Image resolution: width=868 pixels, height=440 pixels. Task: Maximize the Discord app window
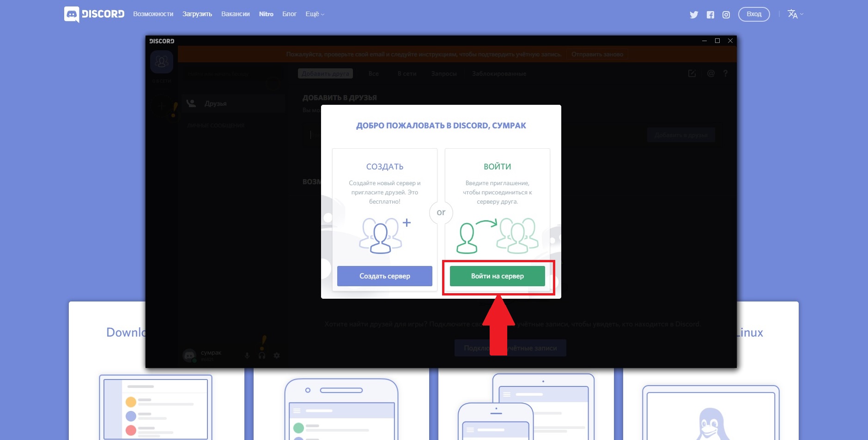click(x=717, y=41)
